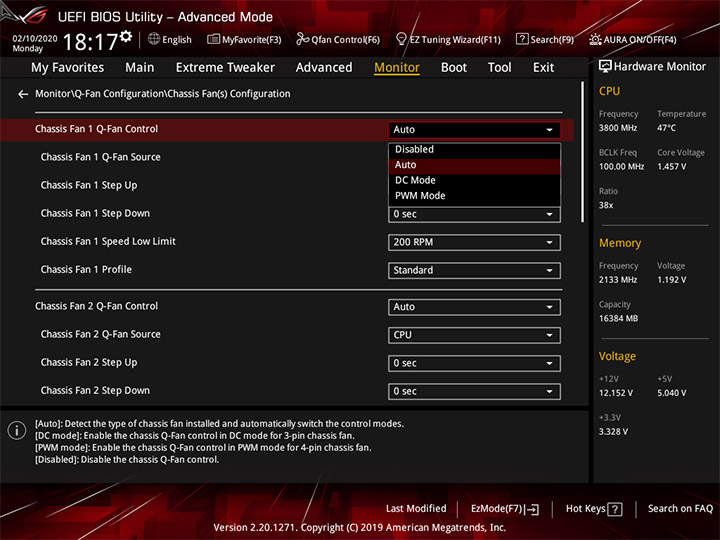Click the Chassis Fan 2 Step Up label
720x540 pixels.
click(89, 363)
